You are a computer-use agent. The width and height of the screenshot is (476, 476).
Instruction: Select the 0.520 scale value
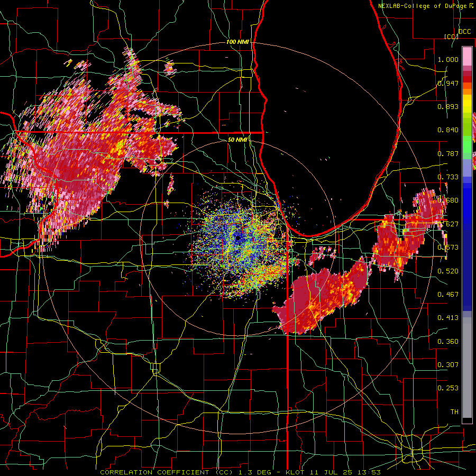click(448, 271)
